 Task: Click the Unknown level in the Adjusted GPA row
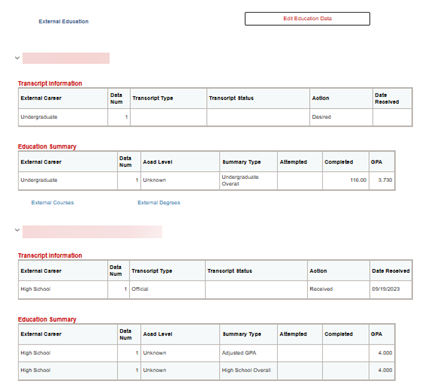(154, 353)
